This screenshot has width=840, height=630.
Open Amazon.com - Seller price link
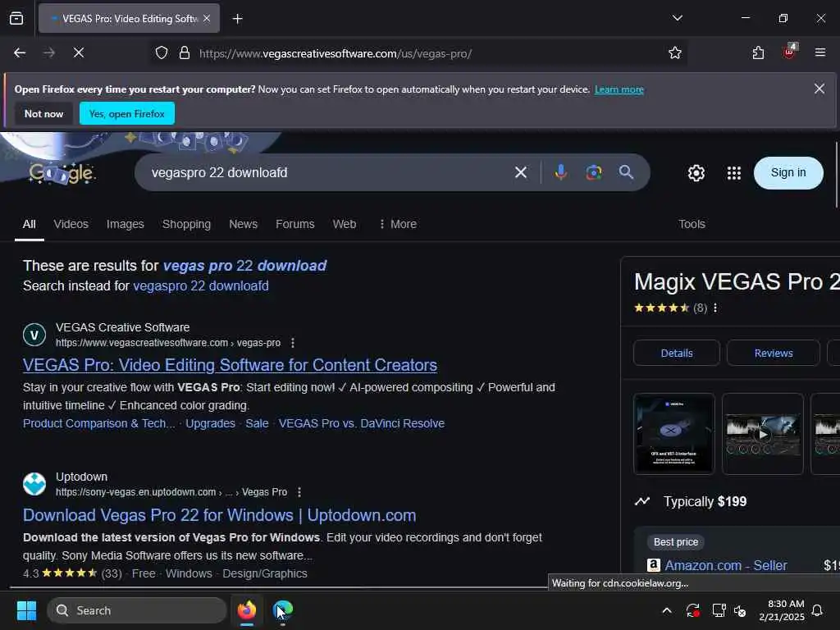coord(726,566)
